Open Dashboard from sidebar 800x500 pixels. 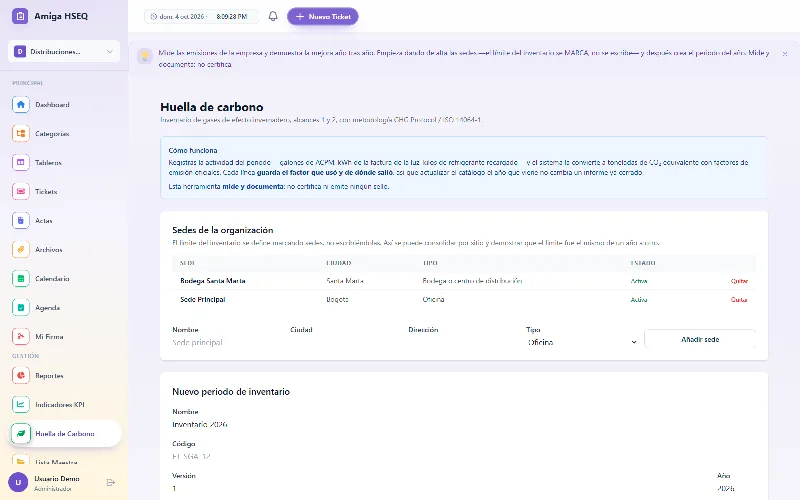pyautogui.click(x=65, y=105)
